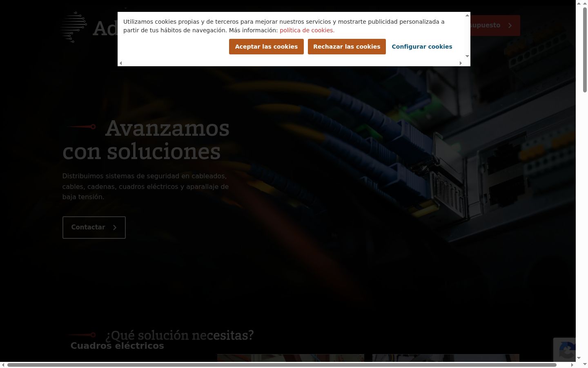Click the Cuadros eléctricos heading
Screen dimensions: 588x368
117,346
